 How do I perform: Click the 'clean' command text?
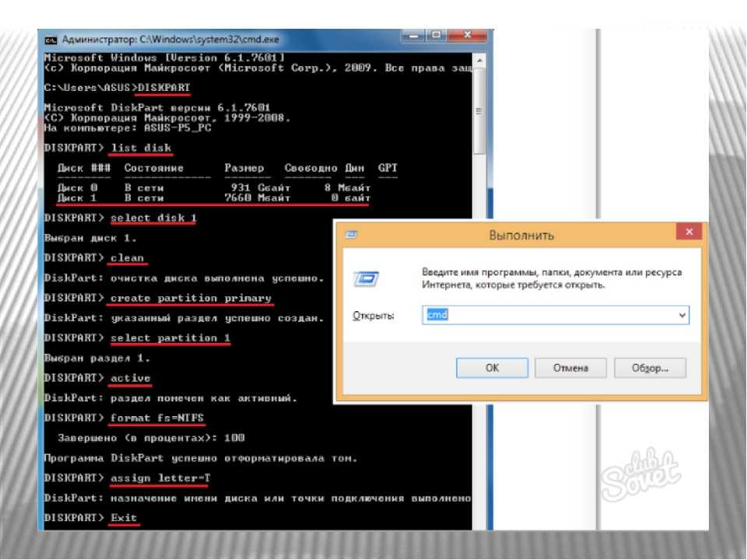coord(127,258)
